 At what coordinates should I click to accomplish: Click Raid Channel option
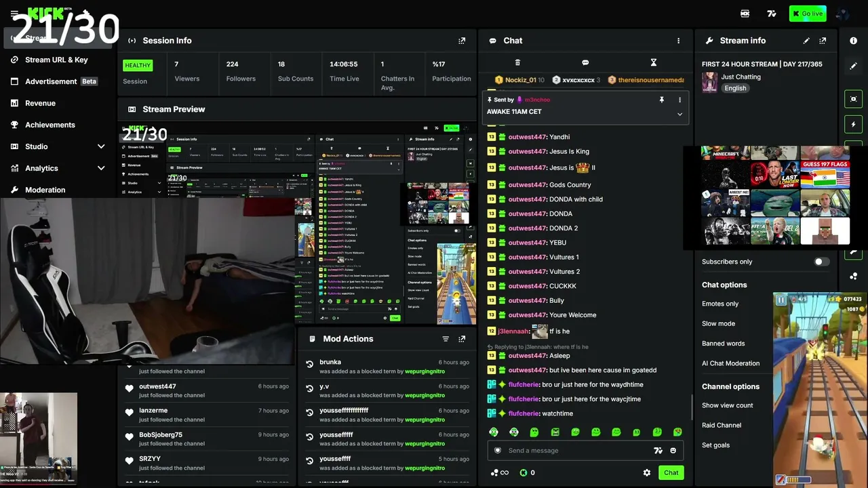pyautogui.click(x=722, y=425)
